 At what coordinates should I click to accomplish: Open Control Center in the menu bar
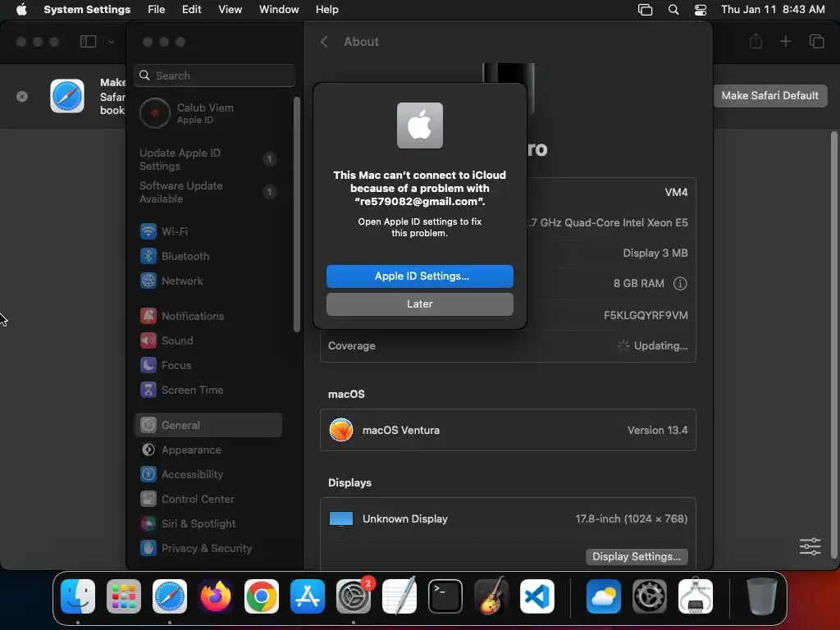[701, 10]
